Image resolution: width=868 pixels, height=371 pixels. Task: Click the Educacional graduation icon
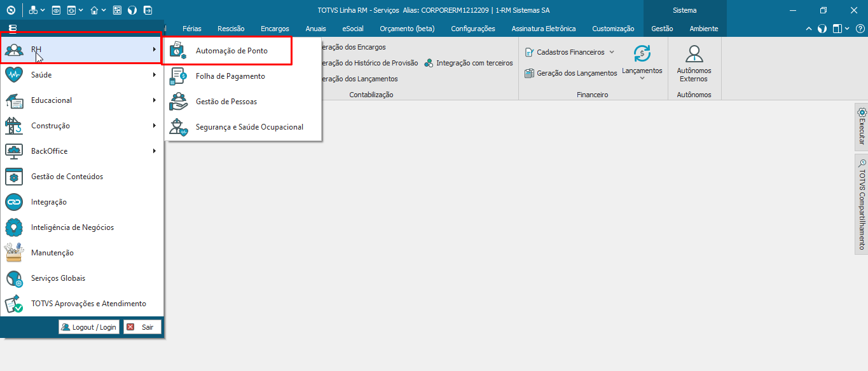[14, 100]
